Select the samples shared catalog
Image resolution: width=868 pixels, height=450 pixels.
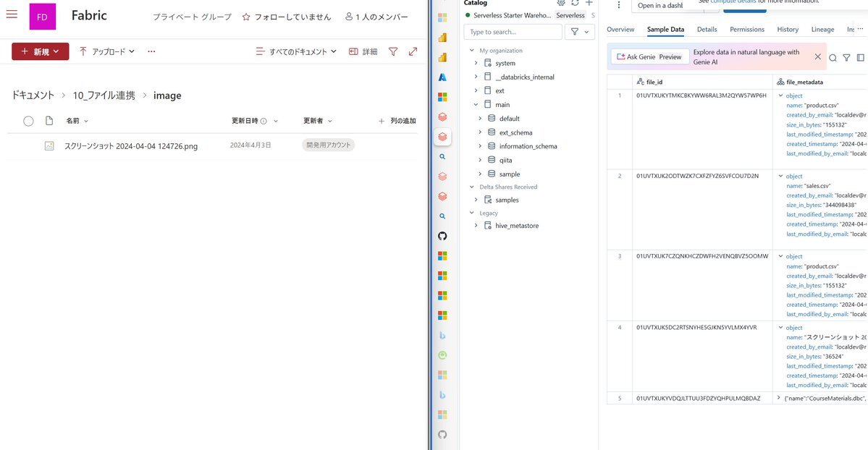click(x=507, y=200)
